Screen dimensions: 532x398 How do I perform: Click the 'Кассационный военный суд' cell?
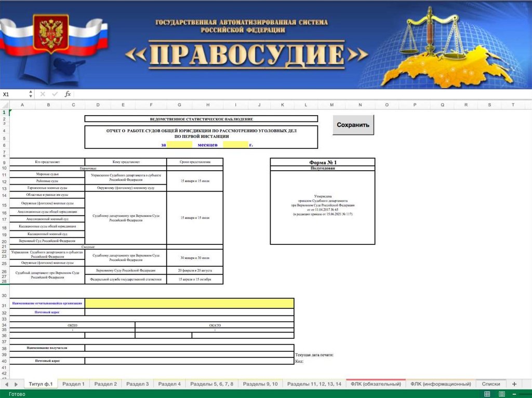[x=47, y=234]
